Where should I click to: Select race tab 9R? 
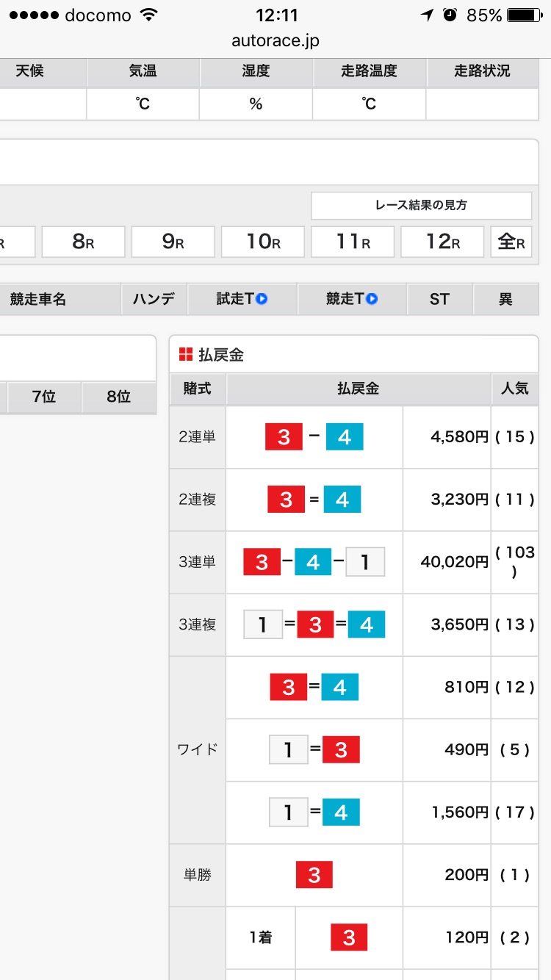tap(173, 242)
